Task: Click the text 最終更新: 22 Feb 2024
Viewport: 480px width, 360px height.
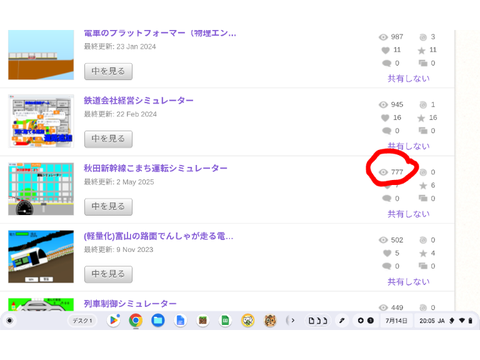Action: 120,114
